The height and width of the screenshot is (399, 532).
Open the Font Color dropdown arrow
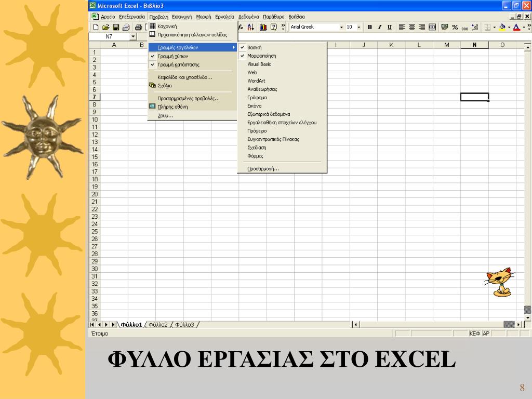tap(524, 27)
